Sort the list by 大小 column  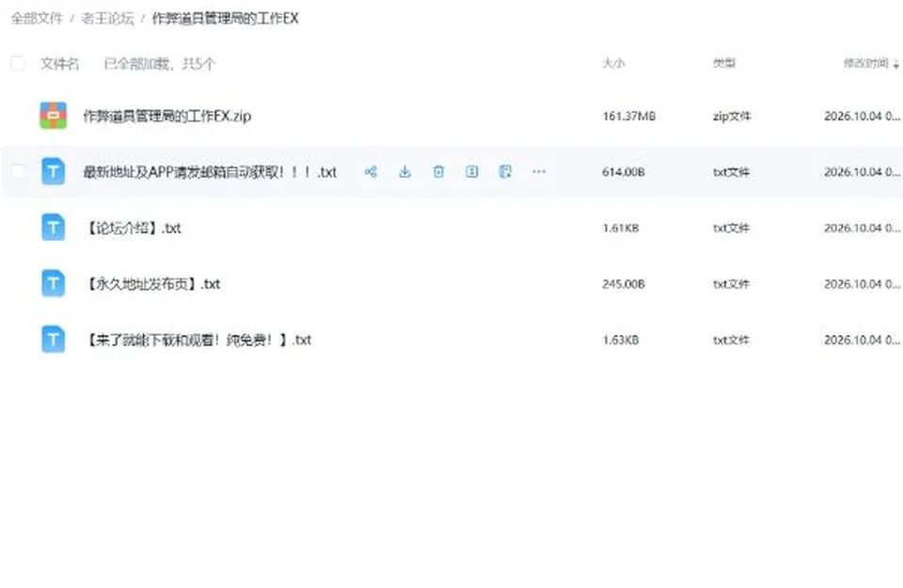coord(613,63)
